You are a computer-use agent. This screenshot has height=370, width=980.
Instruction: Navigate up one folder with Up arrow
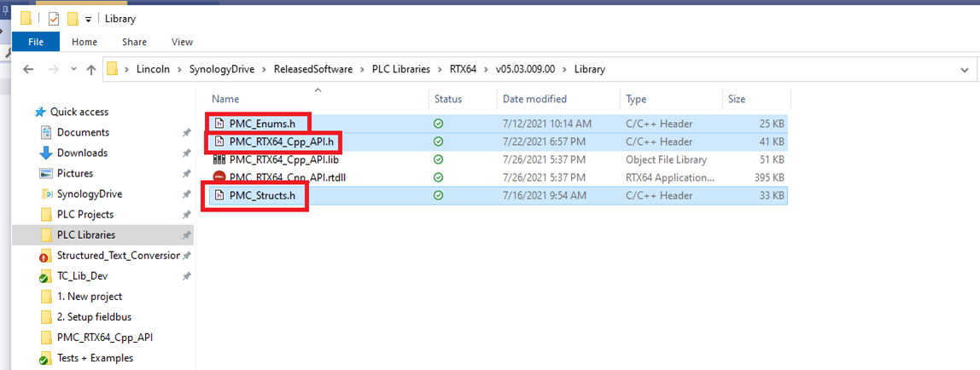[91, 70]
